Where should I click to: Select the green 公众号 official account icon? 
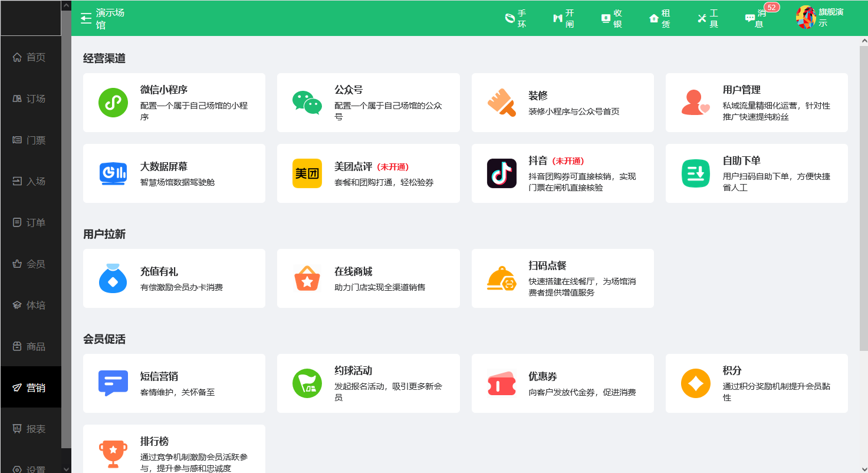click(x=307, y=102)
